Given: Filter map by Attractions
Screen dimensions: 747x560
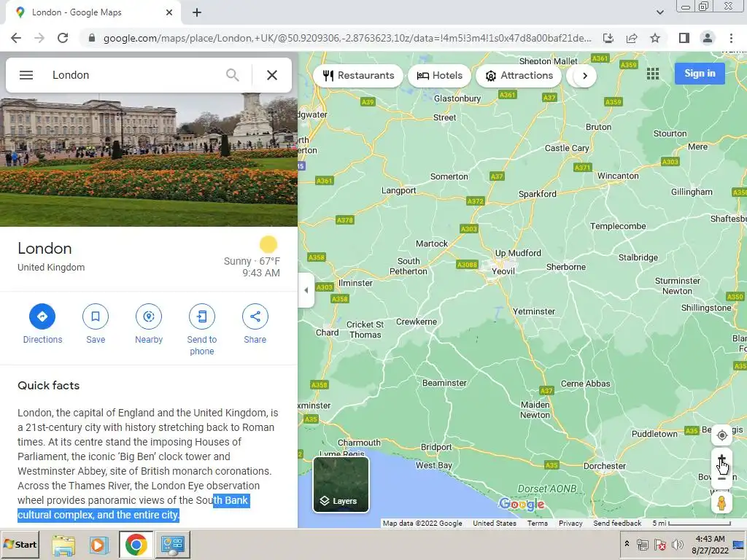Looking at the screenshot, I should coord(519,76).
